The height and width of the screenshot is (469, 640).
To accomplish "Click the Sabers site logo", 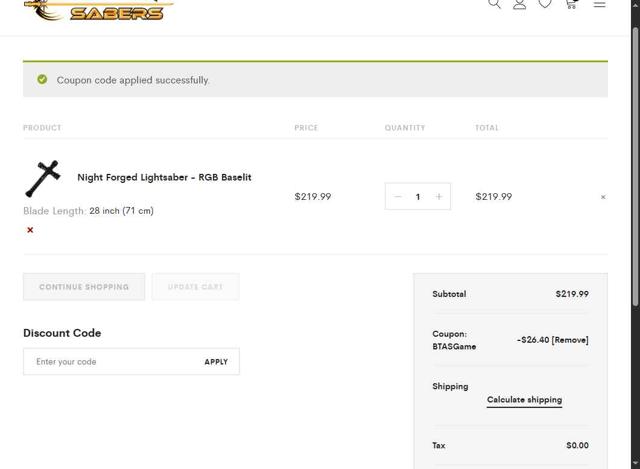I will pyautogui.click(x=99, y=10).
